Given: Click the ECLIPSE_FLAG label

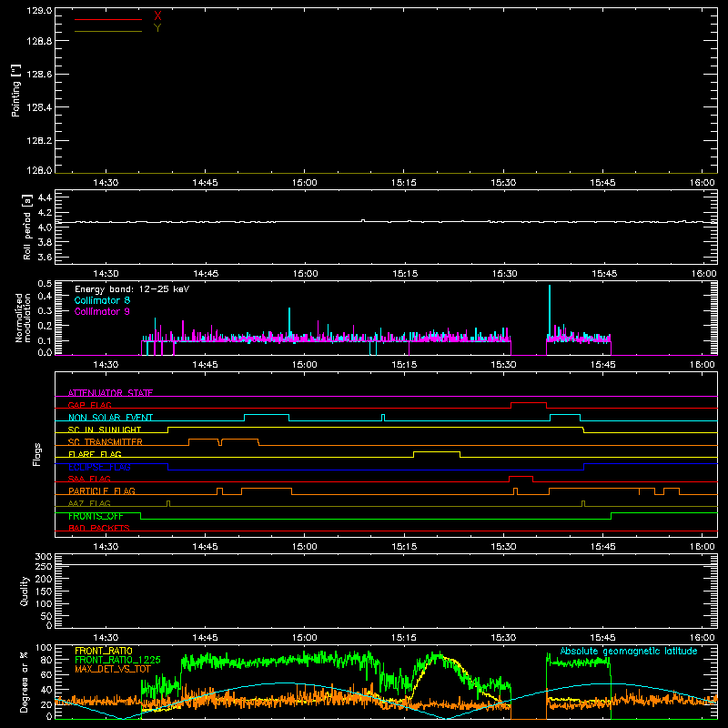Looking at the screenshot, I should [99, 467].
